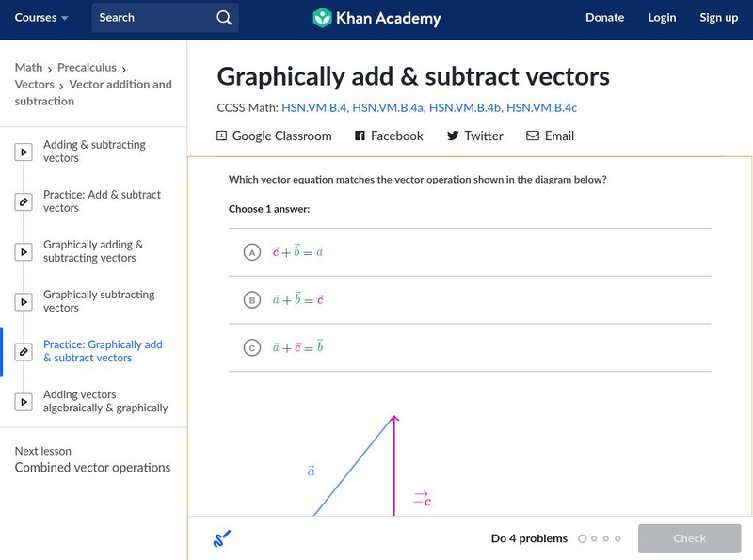Select the play icon for 'Adding & subtracting vectors'
This screenshot has height=560, width=753.
24,152
